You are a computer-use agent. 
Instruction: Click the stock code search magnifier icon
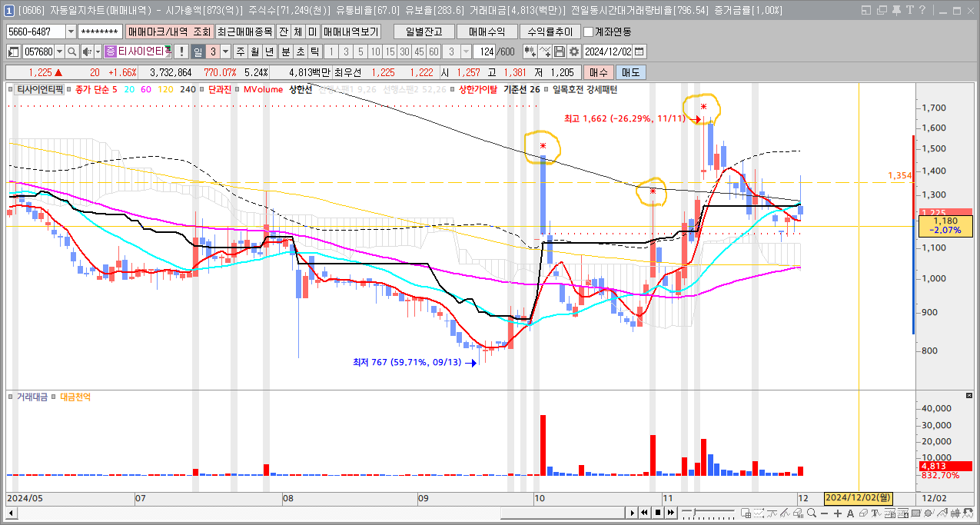click(71, 52)
